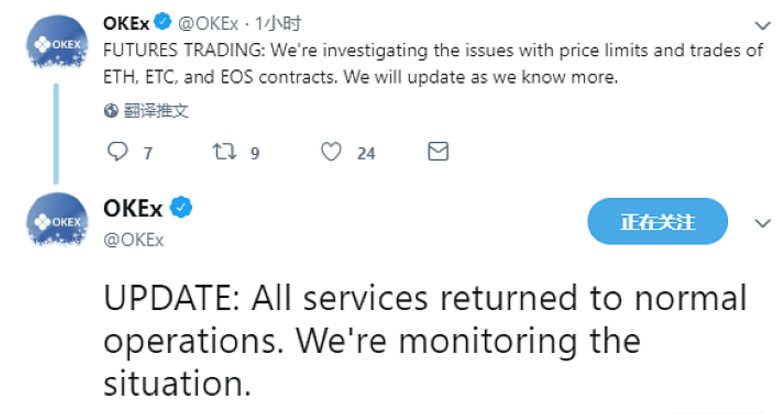The image size is (780, 414).
Task: Click the globe icon beside 翻译推文
Action: pyautogui.click(x=111, y=110)
